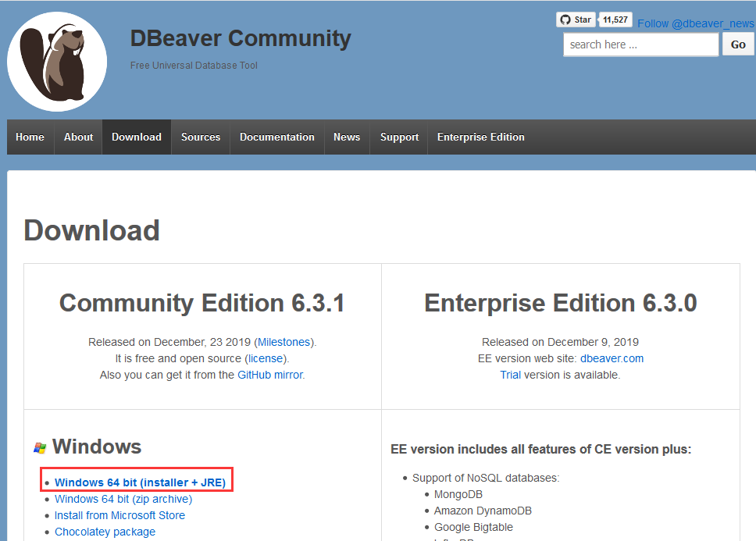Open the Milestones link
Viewport: 756px width, 541px height.
pos(283,341)
